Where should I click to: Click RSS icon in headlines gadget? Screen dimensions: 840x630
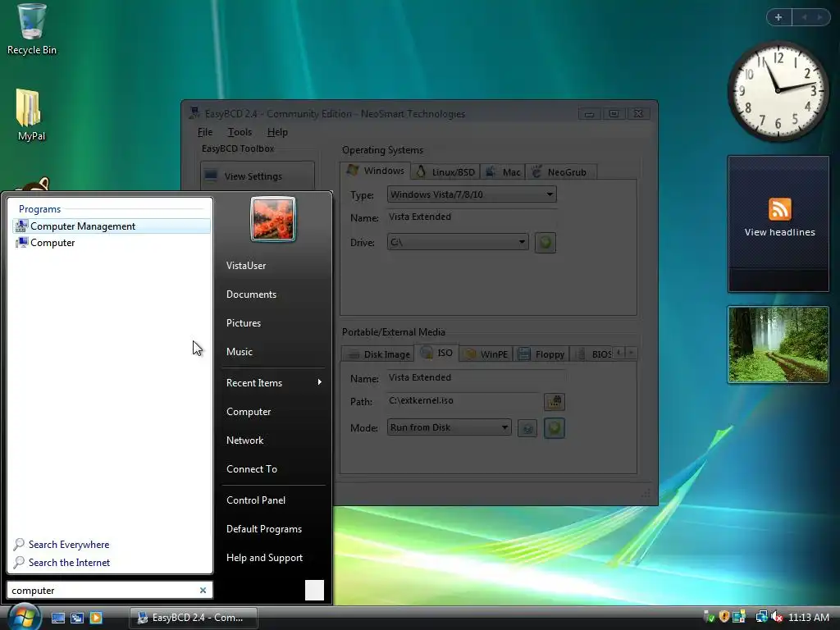779,209
